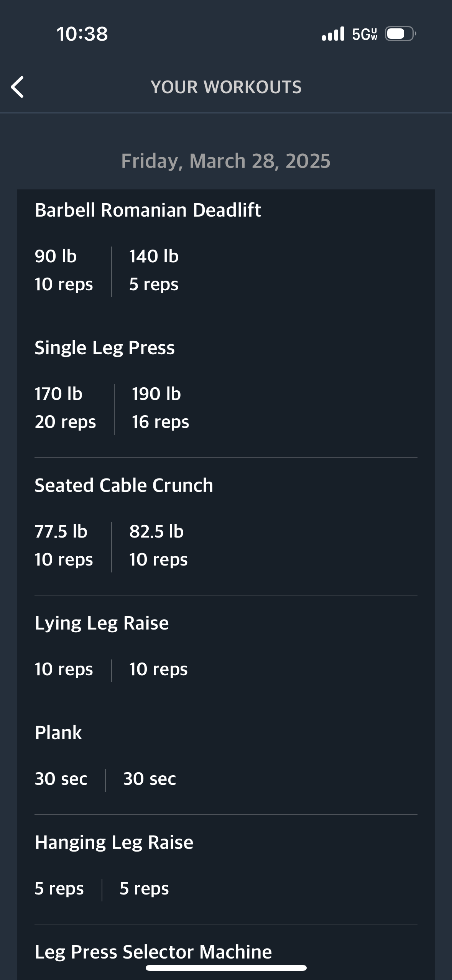Viewport: 452px width, 980px height.
Task: Open the Plank exercise entry
Action: (58, 733)
